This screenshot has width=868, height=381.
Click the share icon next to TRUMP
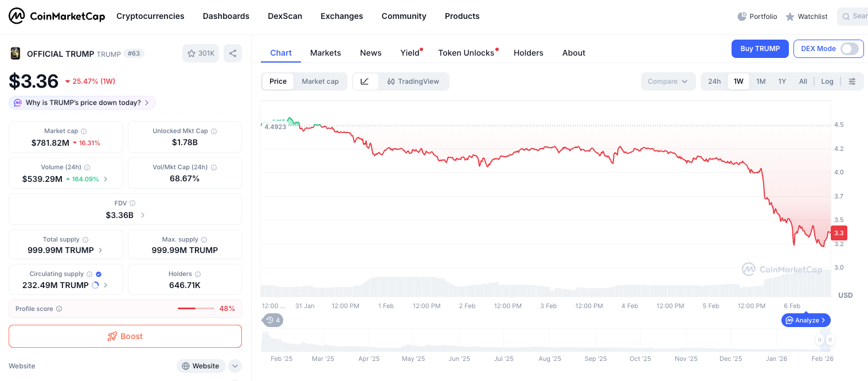pyautogui.click(x=233, y=53)
